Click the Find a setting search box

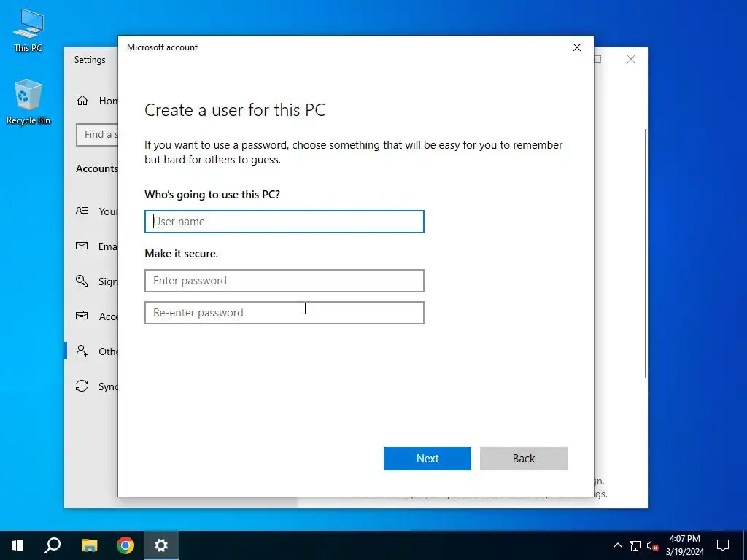pos(97,135)
